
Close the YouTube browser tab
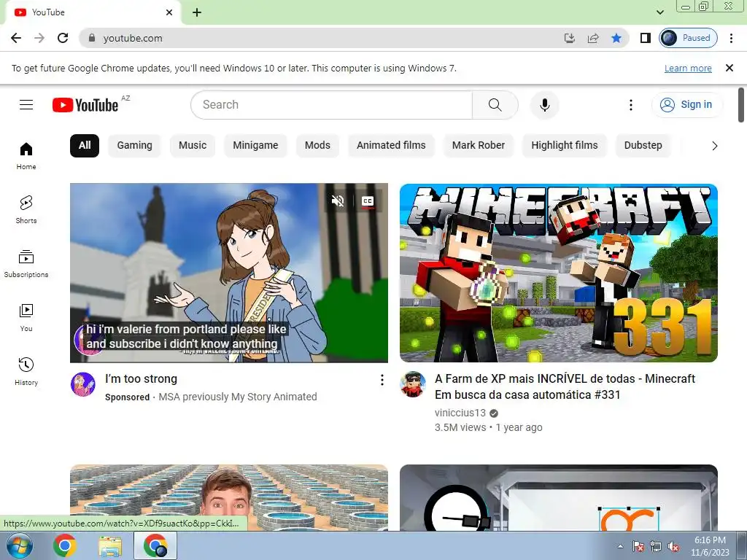tap(169, 12)
